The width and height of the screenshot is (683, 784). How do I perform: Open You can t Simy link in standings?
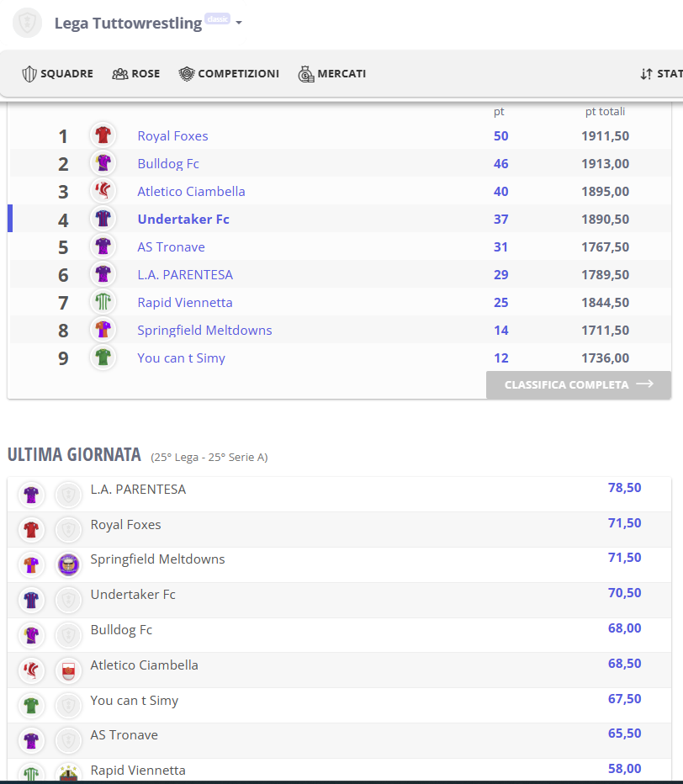click(181, 358)
